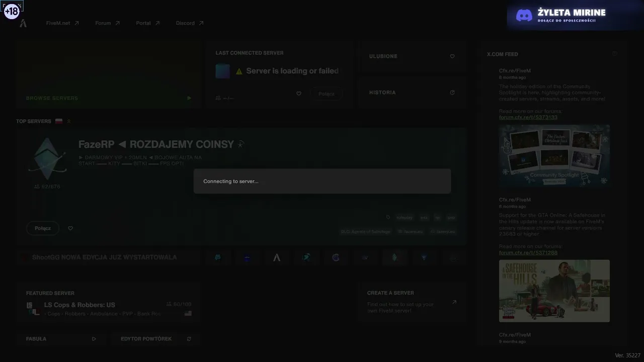Click the heart icon on Ulubione
This screenshot has width=644, height=362.
click(452, 56)
